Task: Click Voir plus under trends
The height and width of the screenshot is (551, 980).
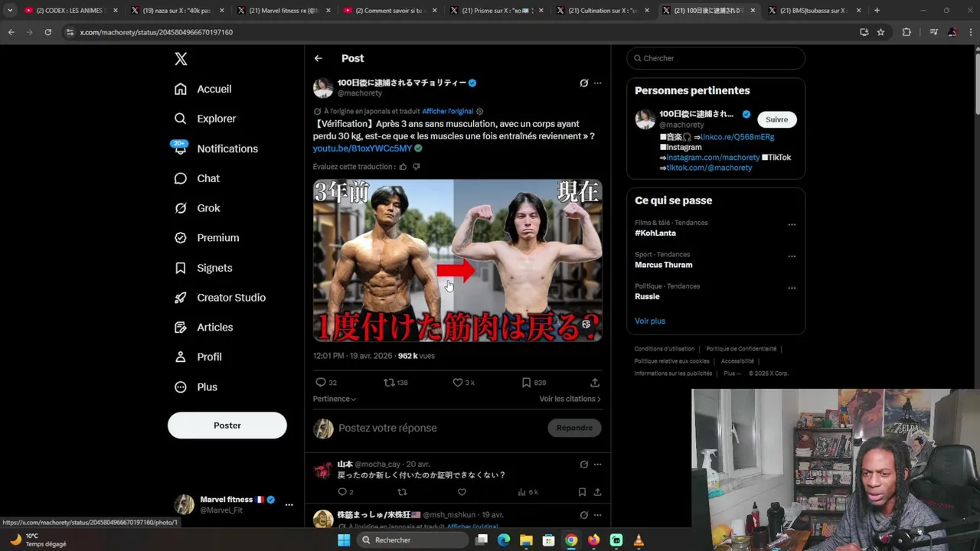Action: 650,321
